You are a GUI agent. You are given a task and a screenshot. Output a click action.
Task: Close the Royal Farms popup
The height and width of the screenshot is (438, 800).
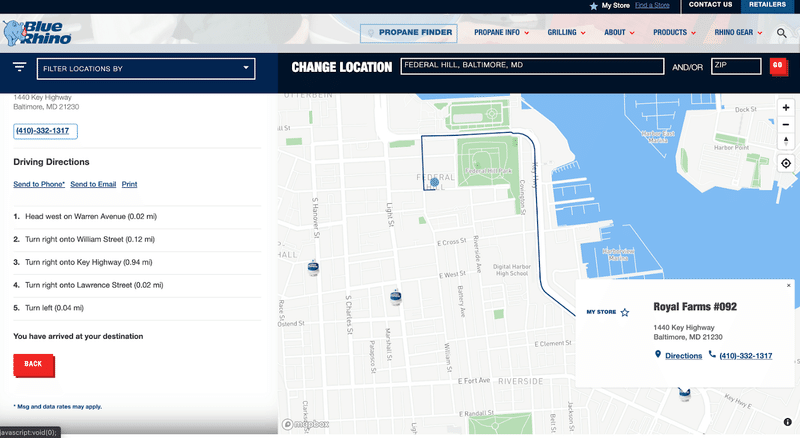pyautogui.click(x=788, y=285)
